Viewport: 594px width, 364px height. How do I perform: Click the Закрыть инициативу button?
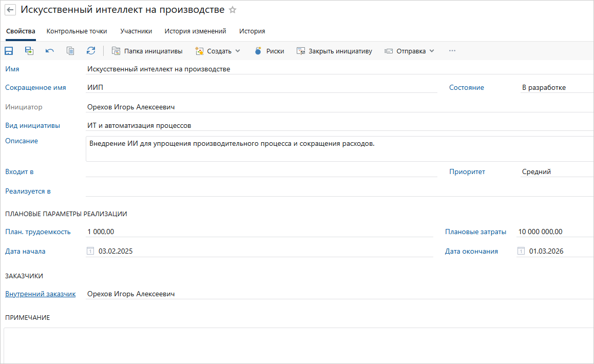coord(334,51)
